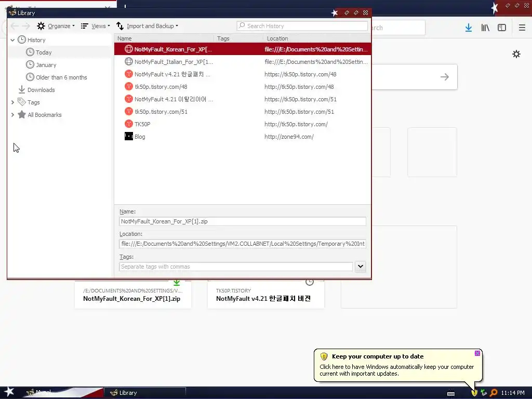Select the TK50P history entry
532x399 pixels.
click(243, 124)
